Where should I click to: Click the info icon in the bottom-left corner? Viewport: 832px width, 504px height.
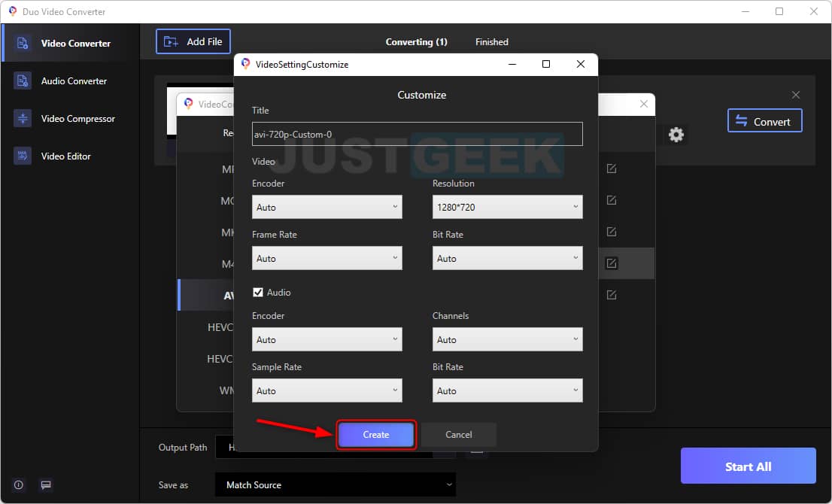coord(19,484)
